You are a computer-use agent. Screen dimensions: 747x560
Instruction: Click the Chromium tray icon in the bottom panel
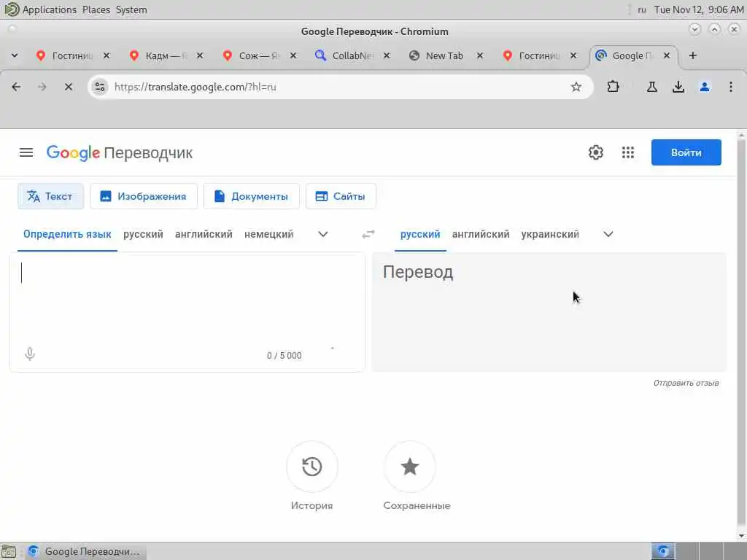[x=663, y=551]
